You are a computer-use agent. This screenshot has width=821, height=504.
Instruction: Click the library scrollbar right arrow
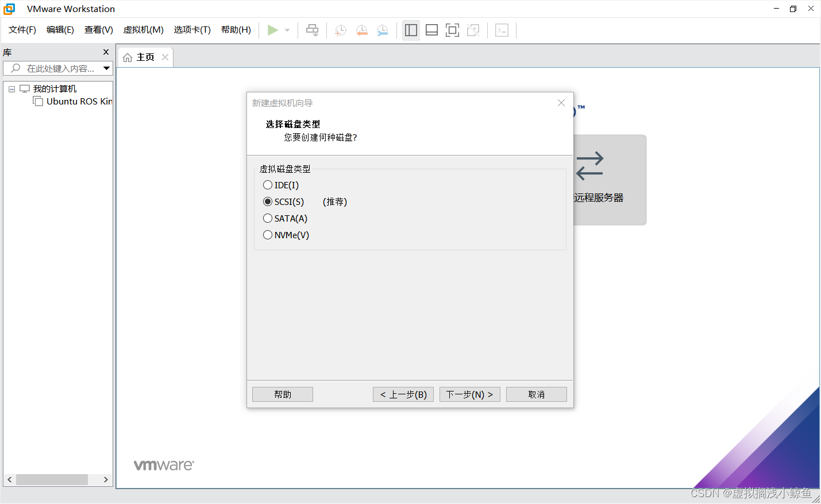pos(106,479)
